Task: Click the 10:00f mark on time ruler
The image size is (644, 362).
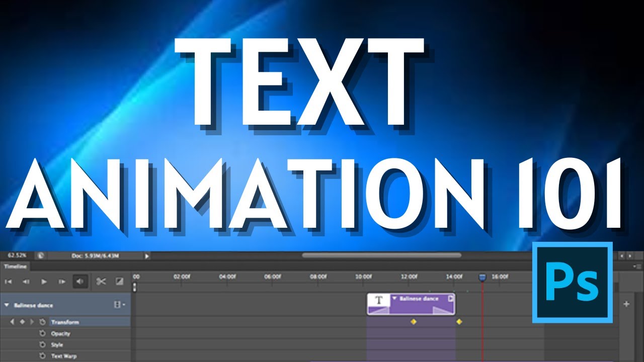Action: tap(363, 277)
